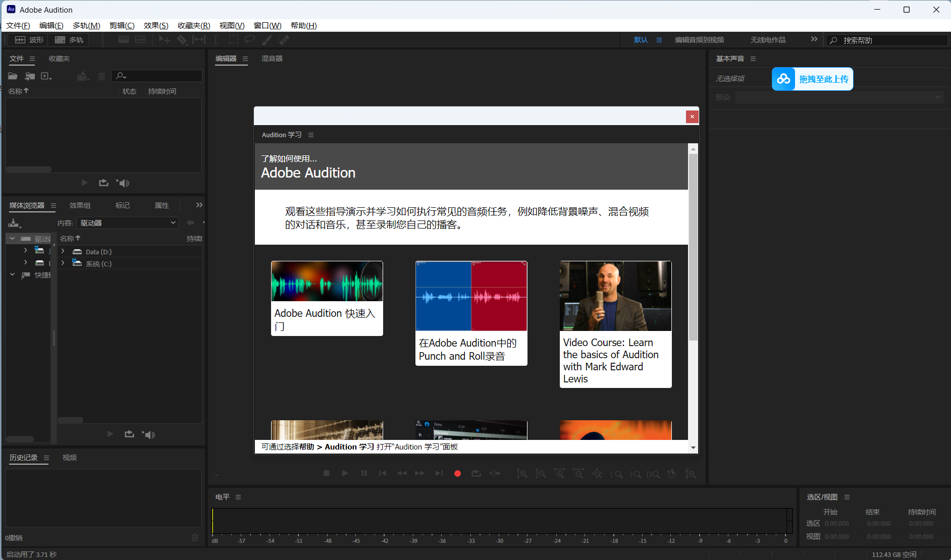Switch to the 视频 tab
The image size is (951, 560).
[70, 458]
